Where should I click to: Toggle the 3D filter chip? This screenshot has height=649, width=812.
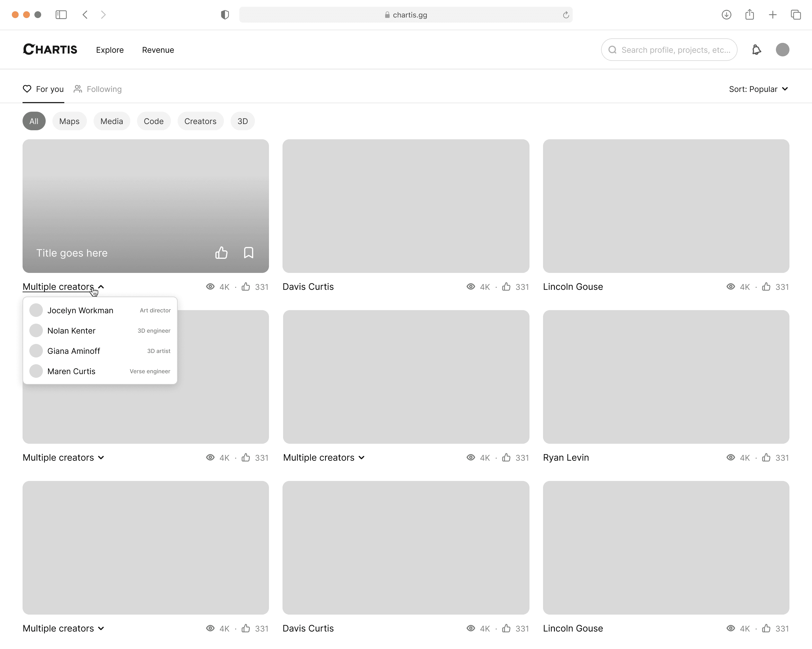pos(242,121)
